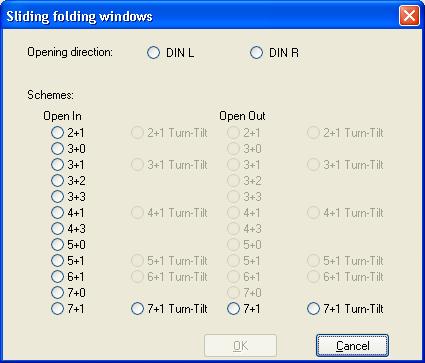Click the Cancel button
Screen dimensions: 425x363
(352, 346)
